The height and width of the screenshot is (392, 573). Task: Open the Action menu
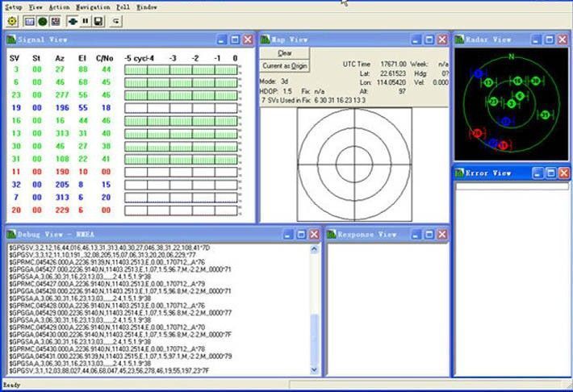59,7
